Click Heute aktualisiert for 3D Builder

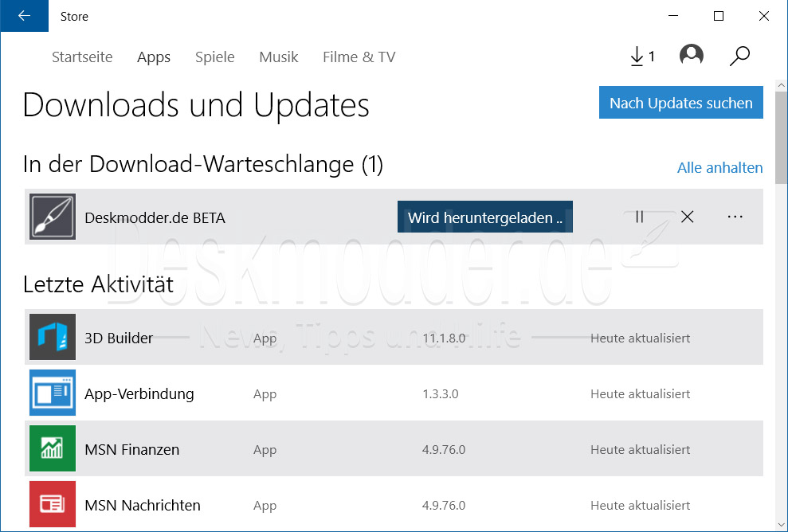641,338
